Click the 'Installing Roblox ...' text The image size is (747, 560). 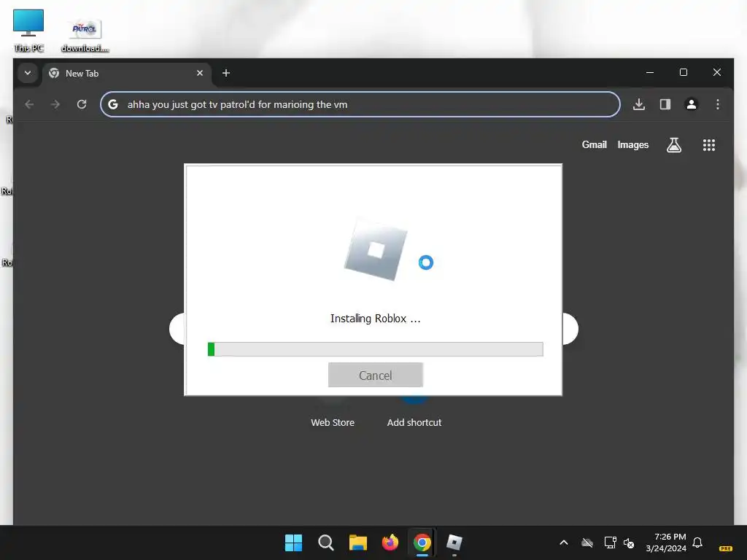click(376, 319)
